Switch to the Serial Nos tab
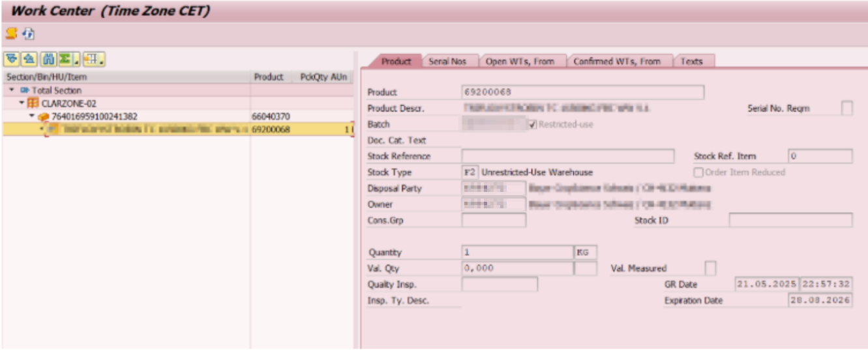 [x=447, y=61]
